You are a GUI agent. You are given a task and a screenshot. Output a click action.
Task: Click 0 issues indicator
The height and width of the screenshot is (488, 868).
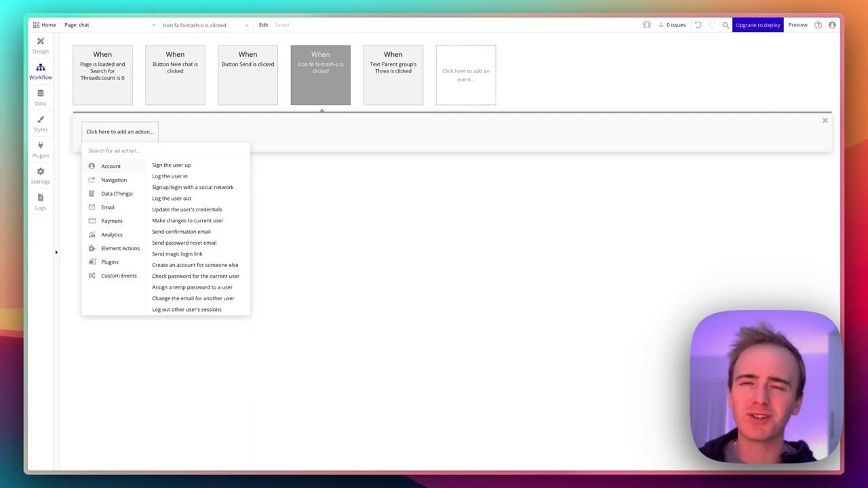point(671,25)
